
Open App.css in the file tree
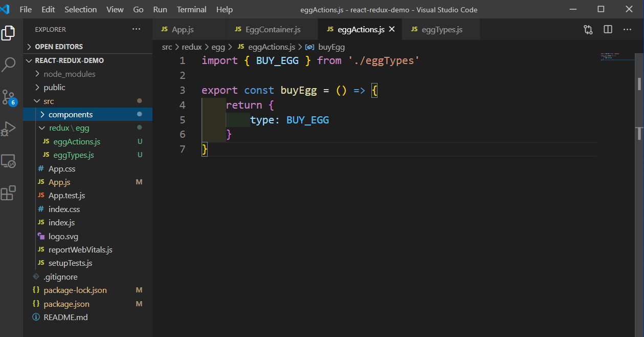click(88, 168)
